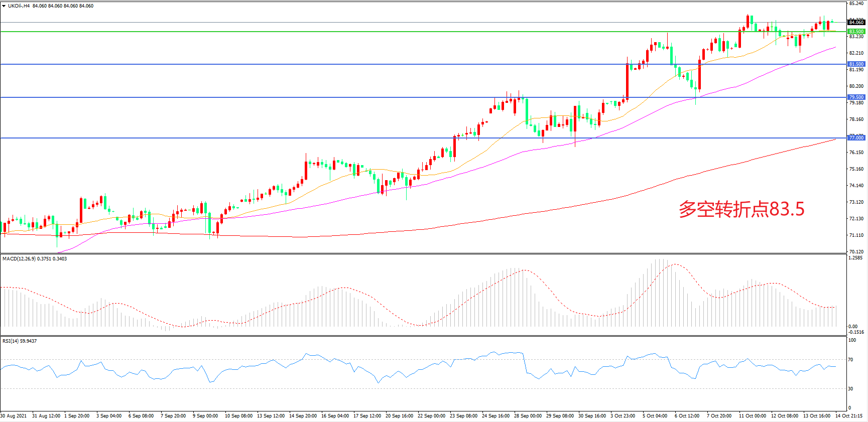Select the UKOil-,H4 chart title text
This screenshot has height=422, width=868.
(19, 6)
